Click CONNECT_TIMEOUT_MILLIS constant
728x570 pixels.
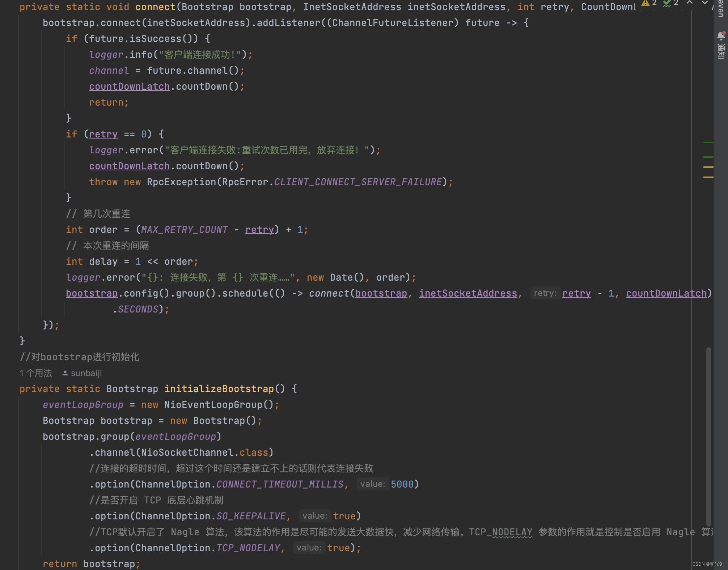280,484
